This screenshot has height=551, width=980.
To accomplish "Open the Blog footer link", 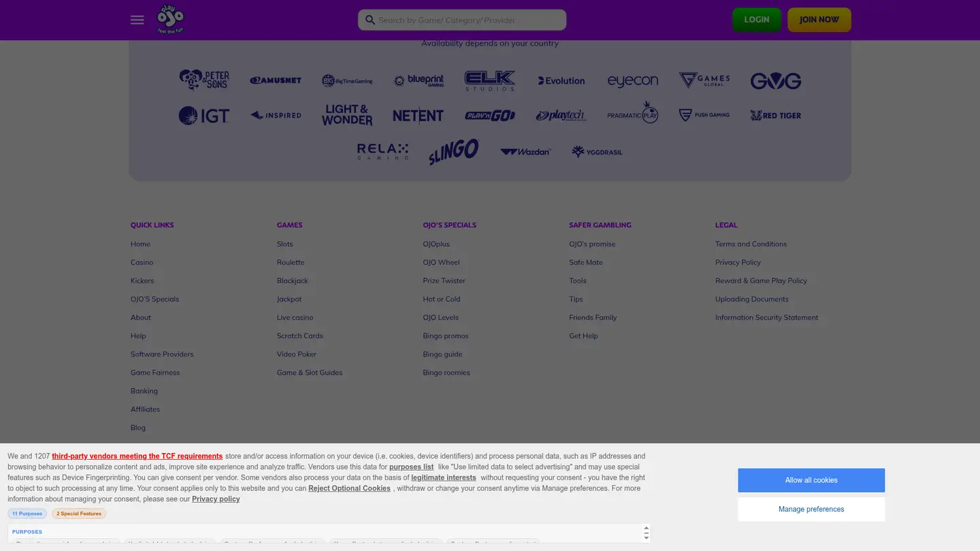I will [x=138, y=428].
